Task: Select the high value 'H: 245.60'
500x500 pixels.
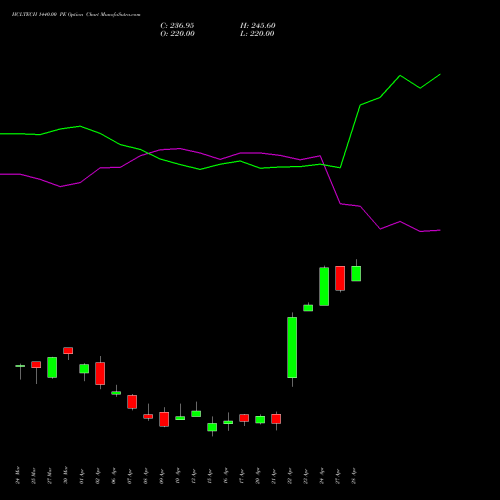Action: [258, 26]
